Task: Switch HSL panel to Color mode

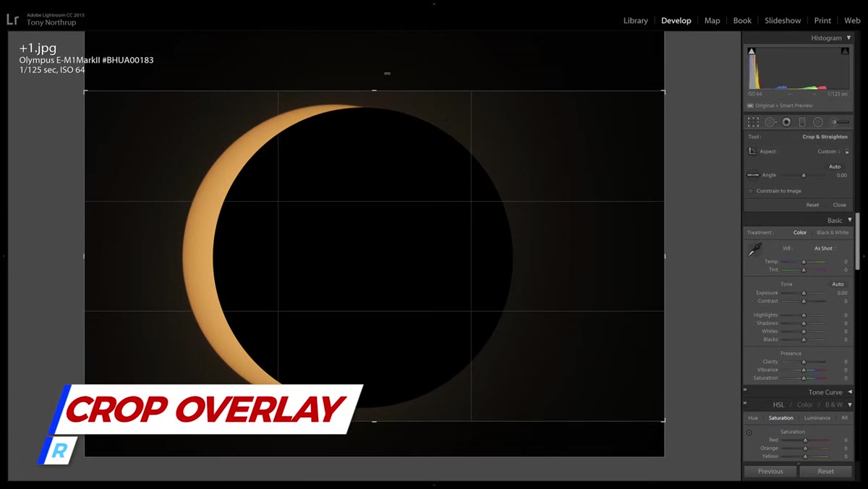Action: [804, 404]
